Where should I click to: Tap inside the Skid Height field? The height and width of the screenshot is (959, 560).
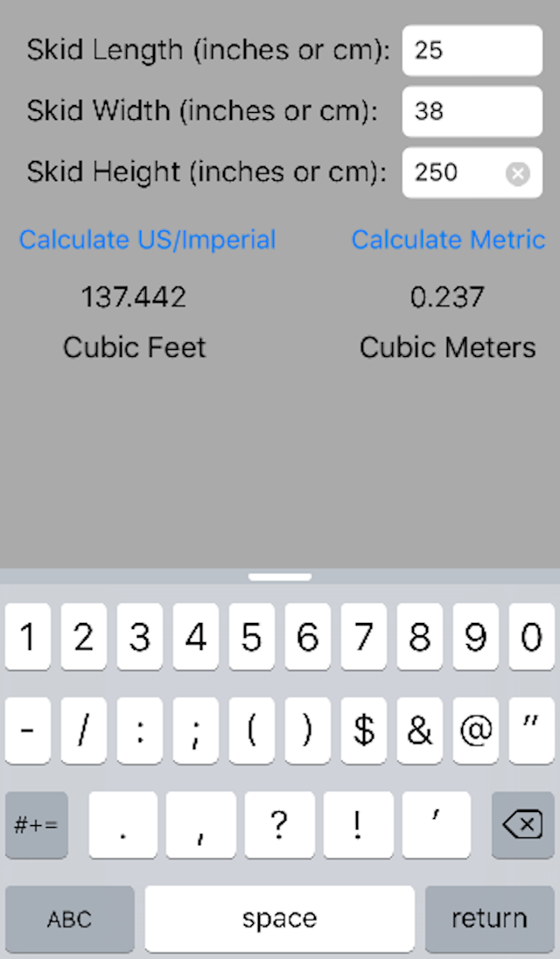[455, 173]
